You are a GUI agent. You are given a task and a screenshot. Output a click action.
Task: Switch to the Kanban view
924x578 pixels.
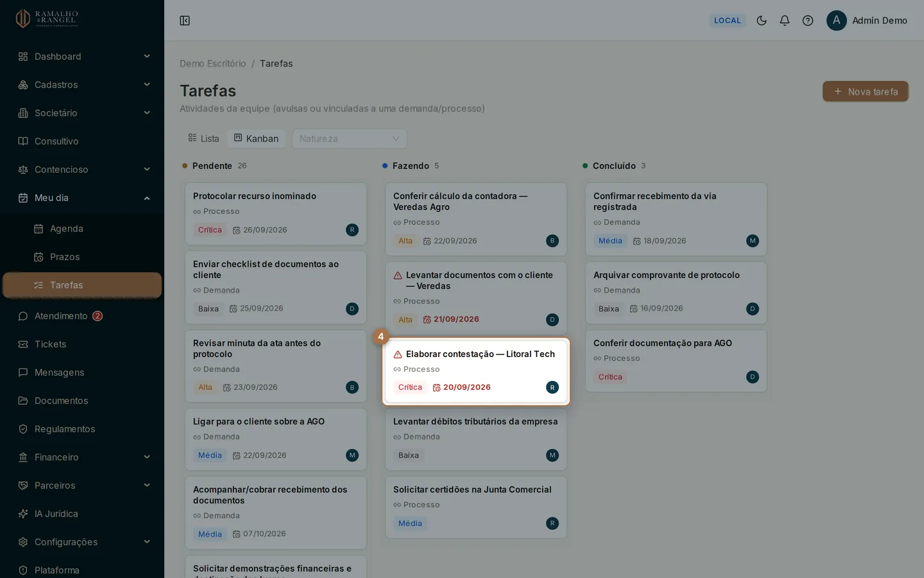256,139
